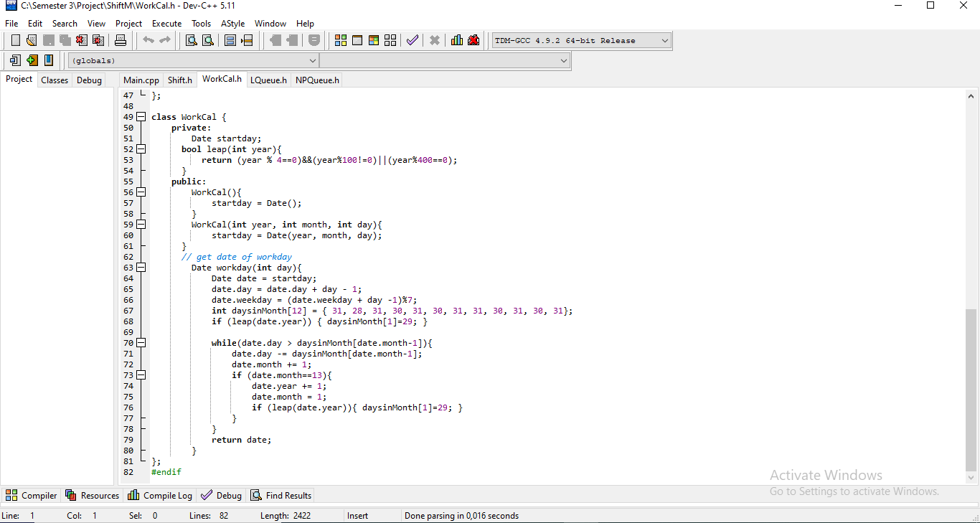980x523 pixels.
Task: Show the Classes browser tab
Action: (55, 80)
